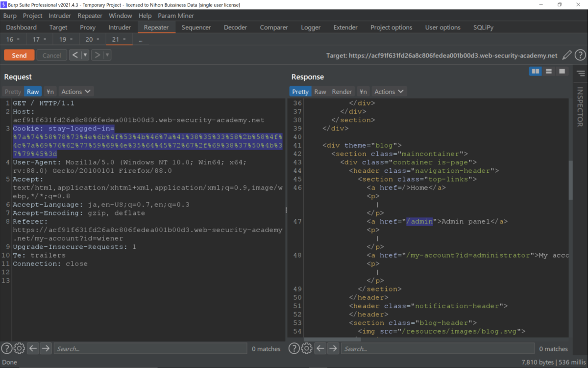Screen dimensions: 588x368
Task: Jump to next match in Response search
Action: (333, 348)
